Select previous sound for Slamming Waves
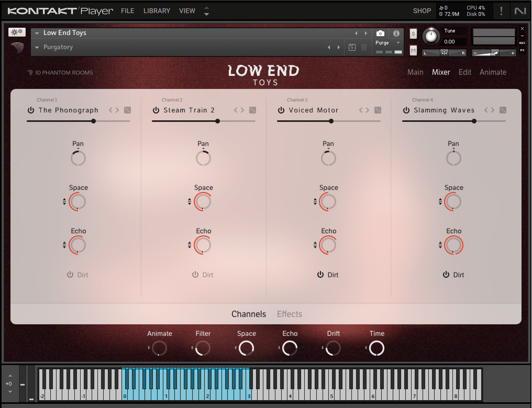Viewport: 532px width, 408px height. (486, 110)
